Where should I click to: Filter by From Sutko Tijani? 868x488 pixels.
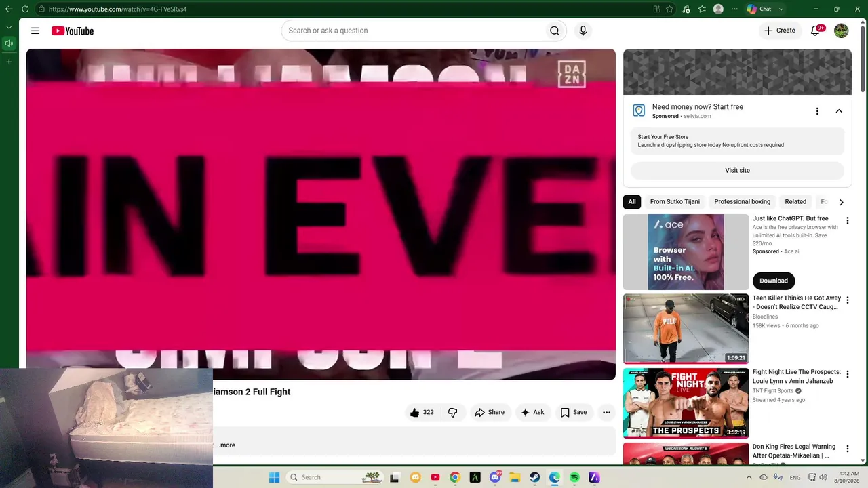[x=675, y=201]
